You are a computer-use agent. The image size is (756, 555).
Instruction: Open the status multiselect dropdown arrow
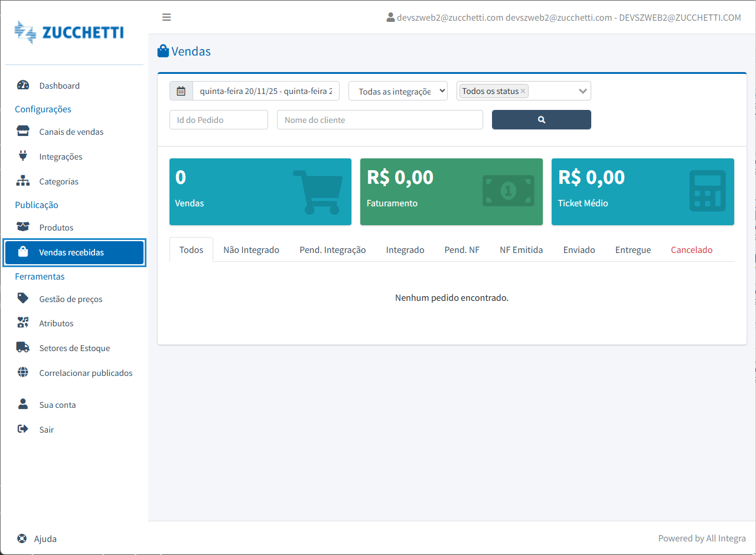pyautogui.click(x=582, y=91)
